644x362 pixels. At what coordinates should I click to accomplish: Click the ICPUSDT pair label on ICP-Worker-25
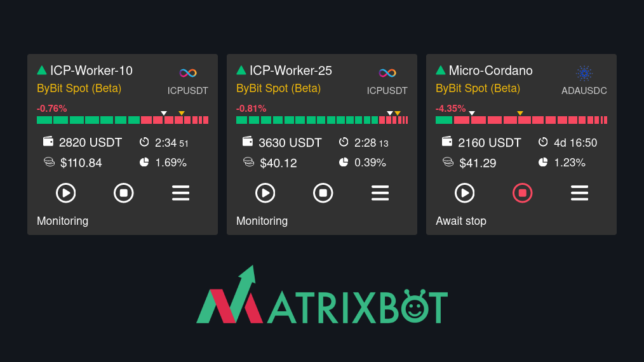tap(387, 91)
